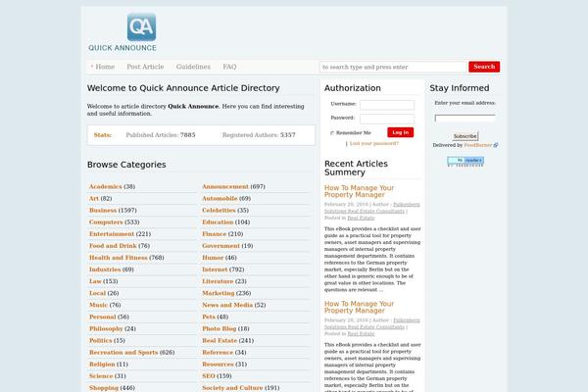The image size is (588, 392).
Task: Browse the Academics category
Action: point(106,186)
